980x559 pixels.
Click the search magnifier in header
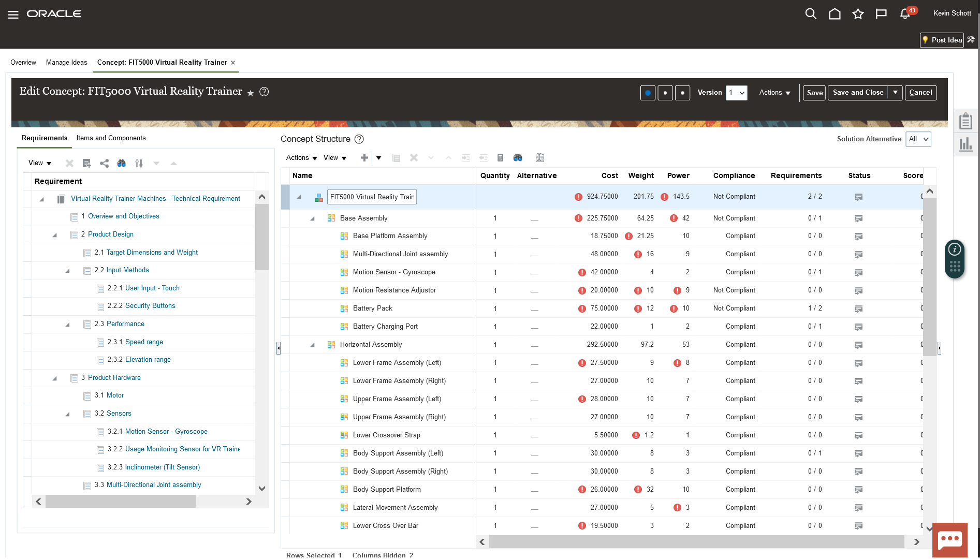click(x=811, y=14)
